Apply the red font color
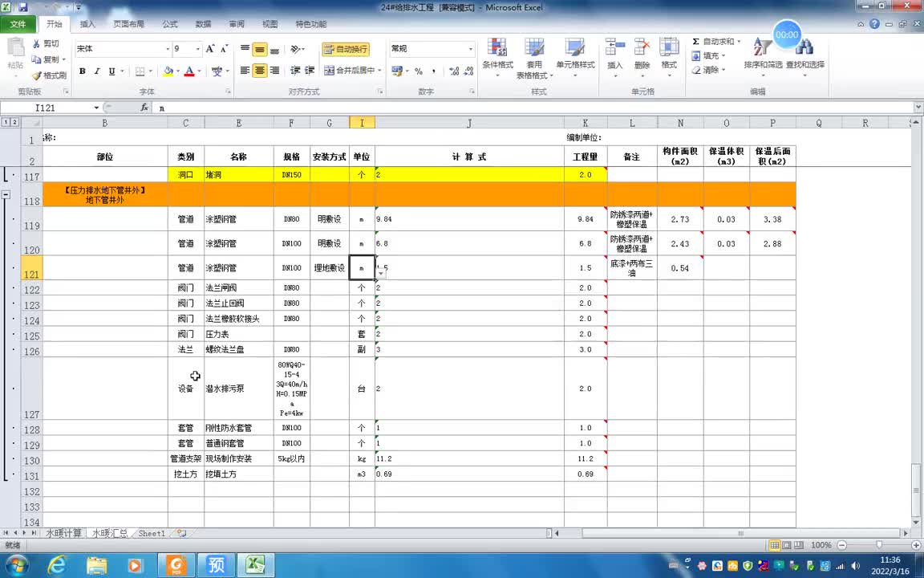Screen dimensions: 924x578 pyautogui.click(x=189, y=71)
